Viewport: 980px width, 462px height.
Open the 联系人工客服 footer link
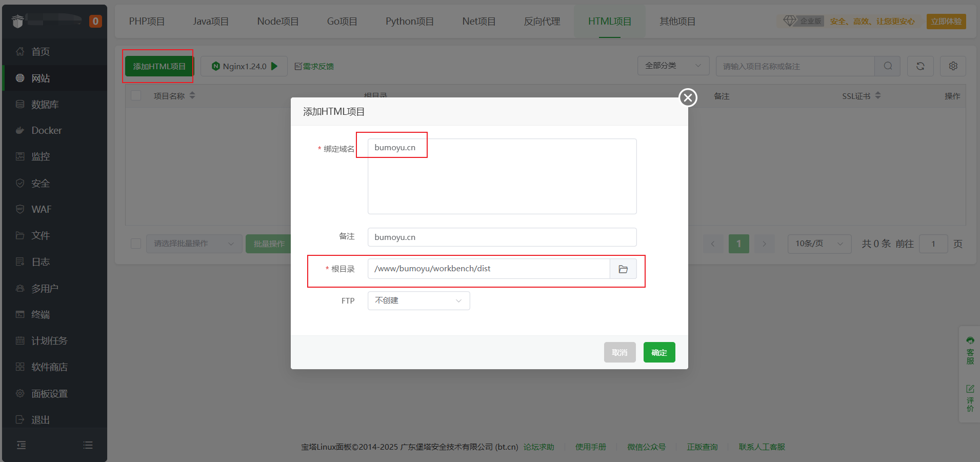[x=762, y=447]
